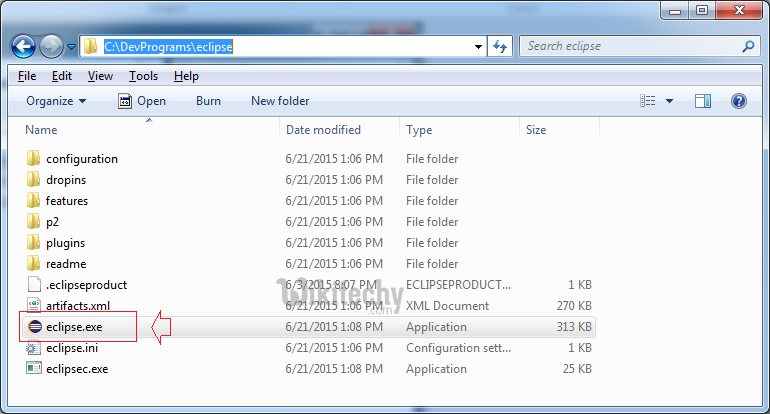The width and height of the screenshot is (770, 414).
Task: Click the Back navigation arrow
Action: coord(24,46)
